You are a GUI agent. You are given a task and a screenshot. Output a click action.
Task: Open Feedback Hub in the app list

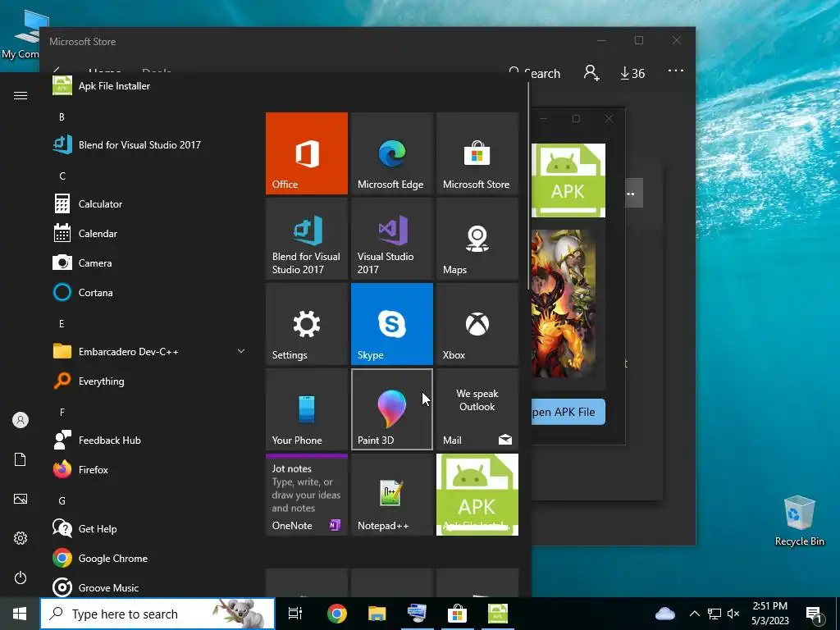[x=152, y=441]
